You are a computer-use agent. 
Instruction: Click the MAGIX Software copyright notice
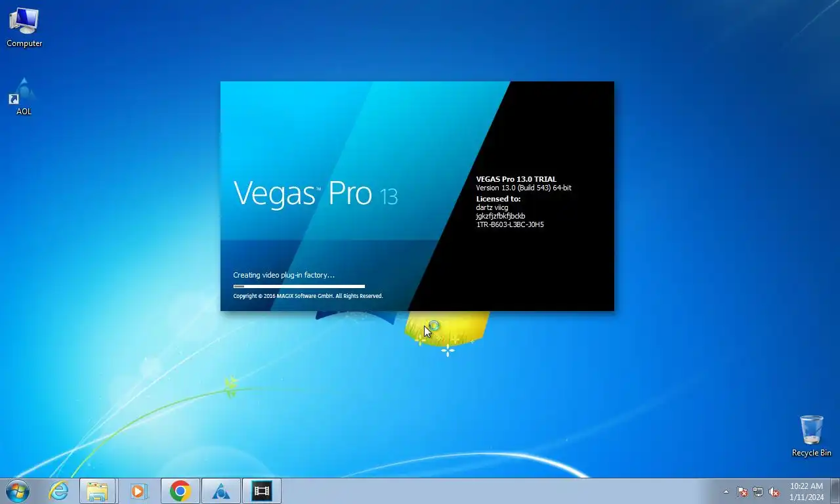308,296
